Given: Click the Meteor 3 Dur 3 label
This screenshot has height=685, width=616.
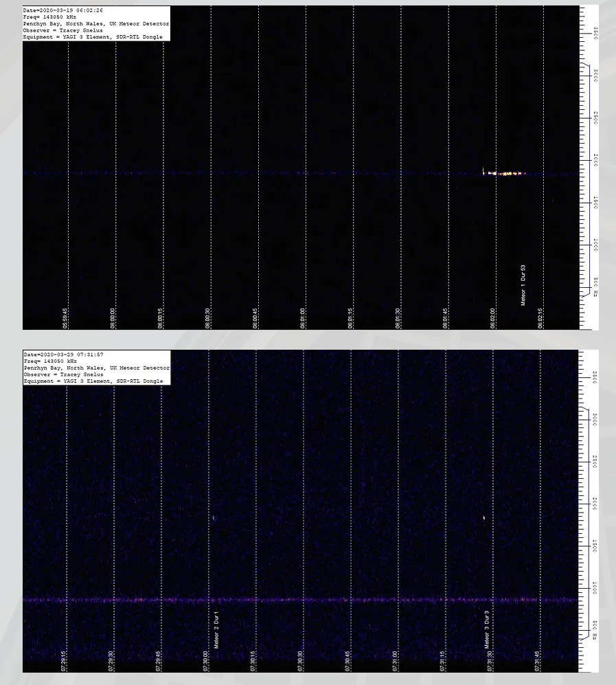Looking at the screenshot, I should 487,630.
